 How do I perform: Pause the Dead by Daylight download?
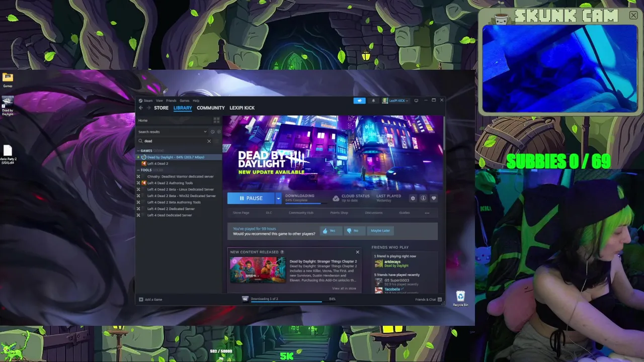tap(251, 198)
